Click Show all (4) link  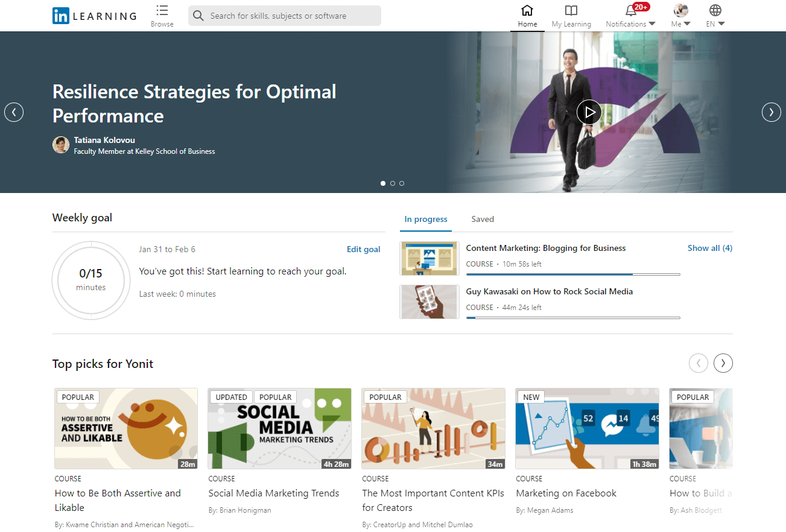710,248
